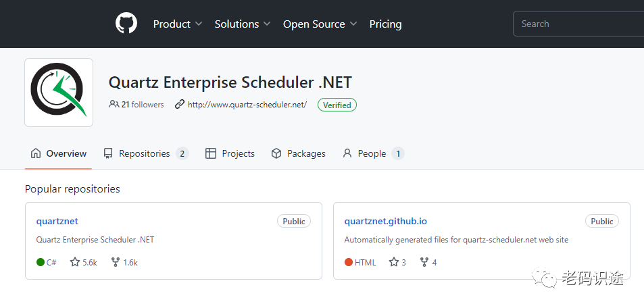This screenshot has height=306, width=644.
Task: Click the People person icon
Action: (347, 153)
